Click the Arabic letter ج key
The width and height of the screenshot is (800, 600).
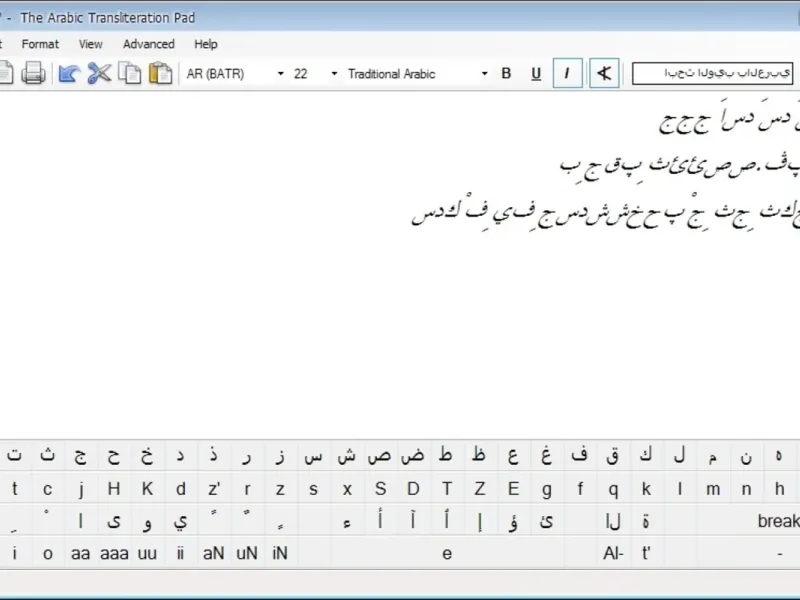81,455
